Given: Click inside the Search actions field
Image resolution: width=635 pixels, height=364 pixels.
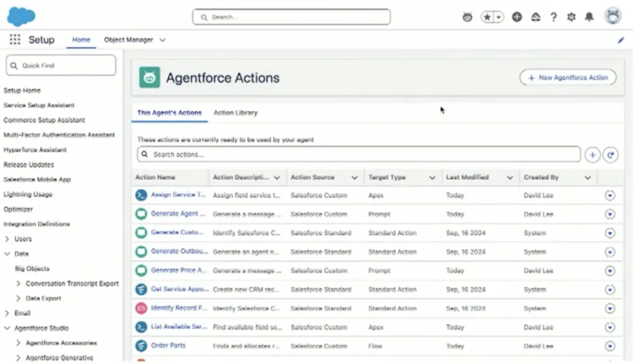Looking at the screenshot, I should tap(353, 154).
